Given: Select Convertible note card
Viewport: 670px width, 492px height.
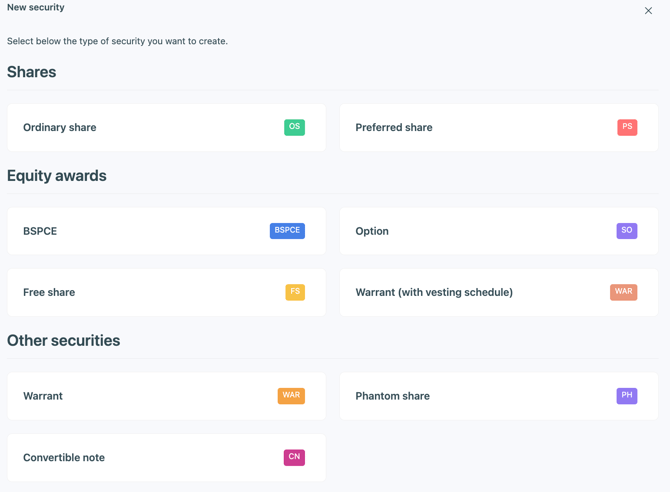Looking at the screenshot, I should tap(64, 457).
